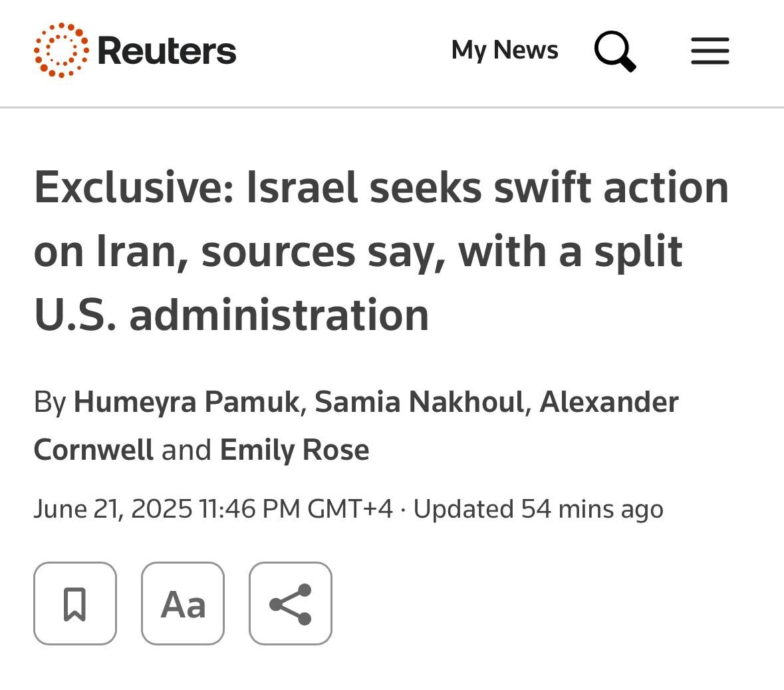Open the Aa text size options
This screenshot has height=690, width=784.
183,604
